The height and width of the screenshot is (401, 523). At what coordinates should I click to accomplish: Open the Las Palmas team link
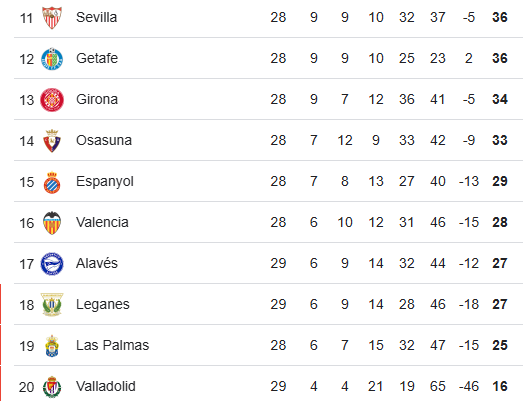click(x=112, y=346)
